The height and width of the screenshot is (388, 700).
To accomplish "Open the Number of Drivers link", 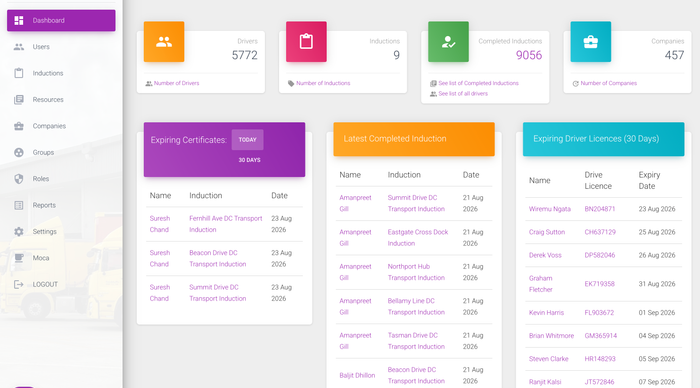I will coord(177,83).
